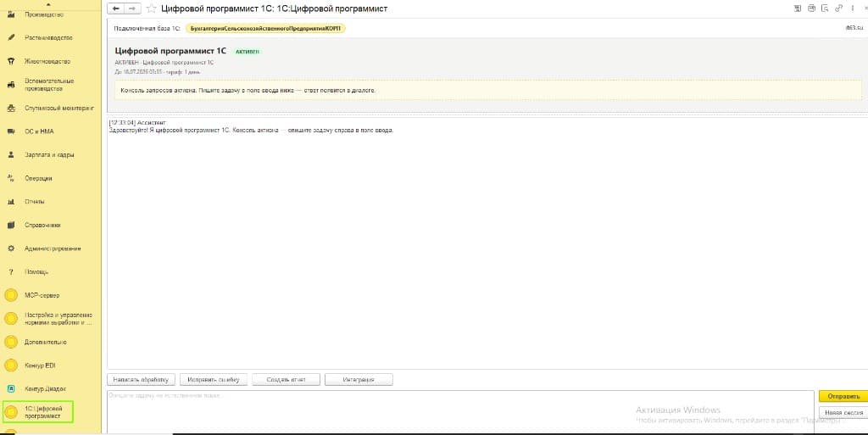
Task: Click the preview icon in top toolbar
Action: tap(826, 8)
